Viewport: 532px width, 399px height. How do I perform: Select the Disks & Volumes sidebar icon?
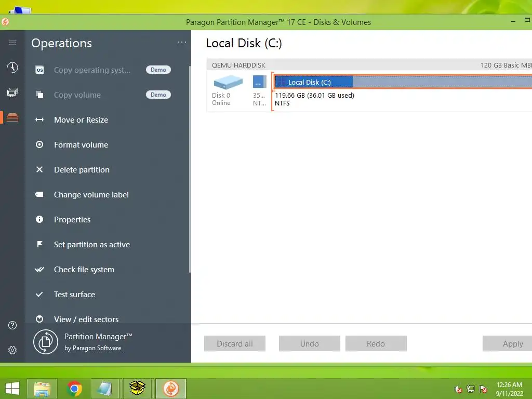[12, 117]
